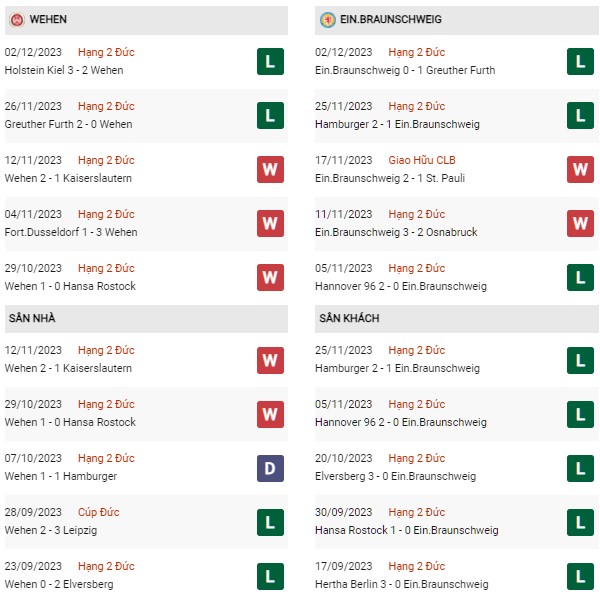Click the L badge for Holstein Kiel 3-2 Wehen
This screenshot has height=598, width=600.
click(x=270, y=61)
